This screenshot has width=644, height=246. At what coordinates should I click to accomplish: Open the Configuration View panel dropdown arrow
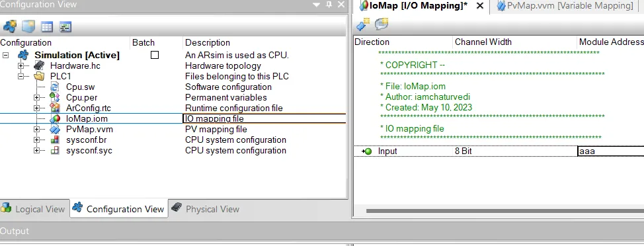[316, 5]
